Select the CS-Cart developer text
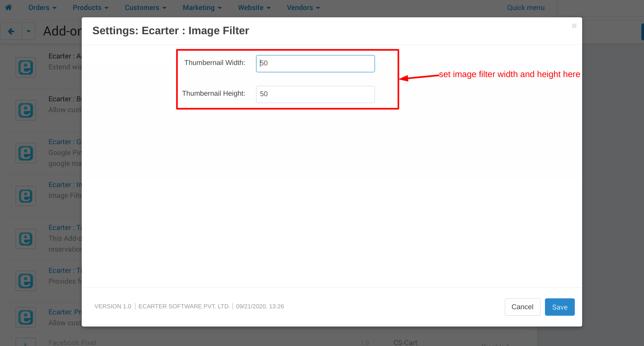This screenshot has width=644, height=346. (405, 343)
